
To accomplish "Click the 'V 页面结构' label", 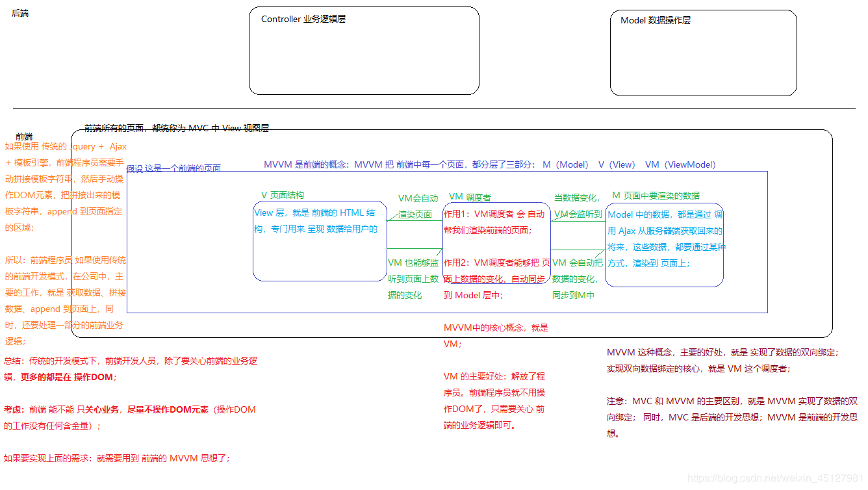I will pyautogui.click(x=283, y=195).
